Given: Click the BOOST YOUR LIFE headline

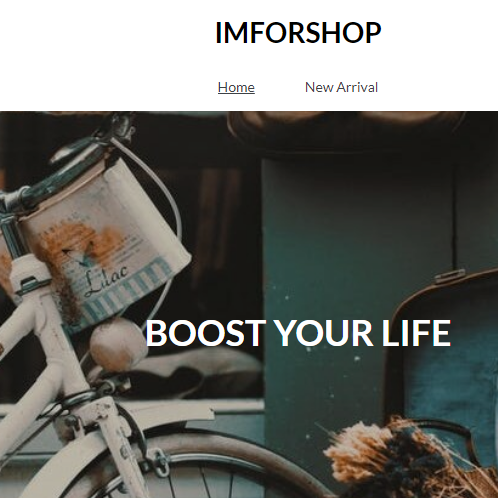Looking at the screenshot, I should pos(298,333).
